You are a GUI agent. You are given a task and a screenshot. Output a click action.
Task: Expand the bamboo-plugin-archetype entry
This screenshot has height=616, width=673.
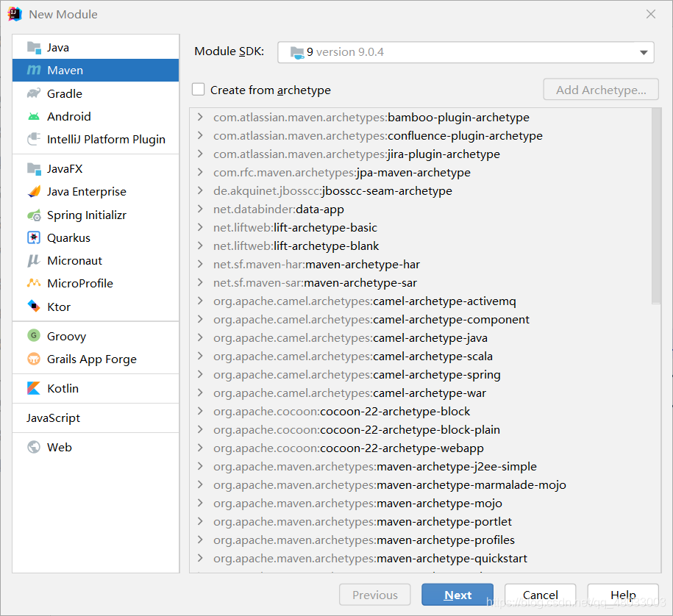(200, 117)
